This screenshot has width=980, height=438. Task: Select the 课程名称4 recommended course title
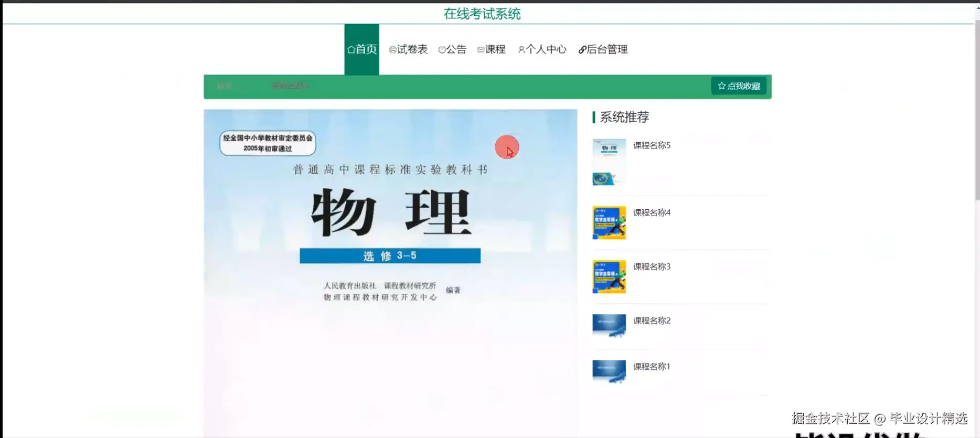(x=652, y=212)
